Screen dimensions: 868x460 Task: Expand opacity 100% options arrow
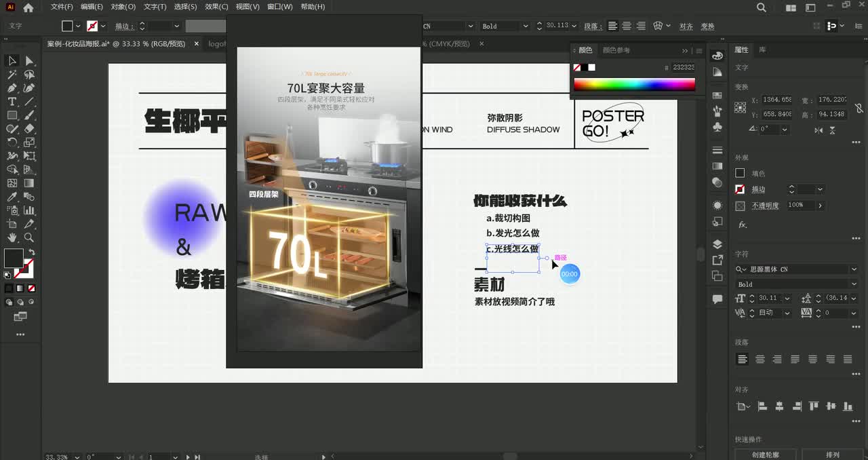821,205
